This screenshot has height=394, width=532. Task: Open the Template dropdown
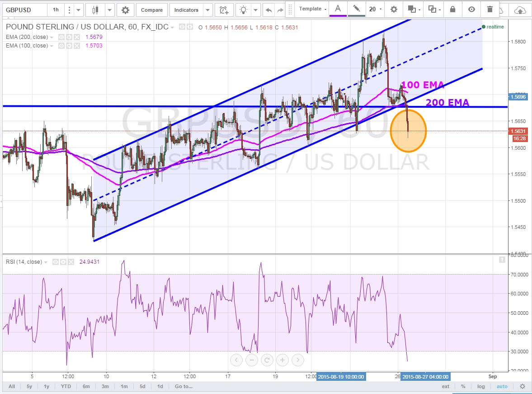click(312, 9)
